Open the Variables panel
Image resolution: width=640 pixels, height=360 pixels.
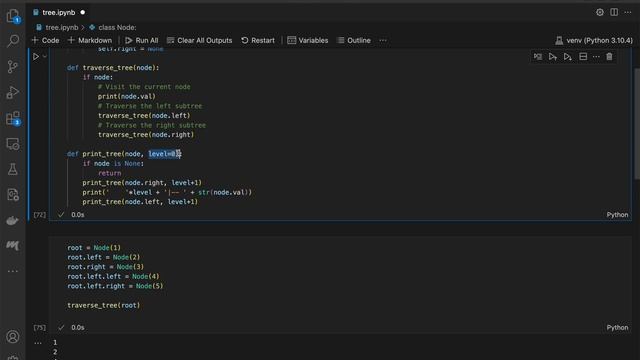pyautogui.click(x=308, y=40)
